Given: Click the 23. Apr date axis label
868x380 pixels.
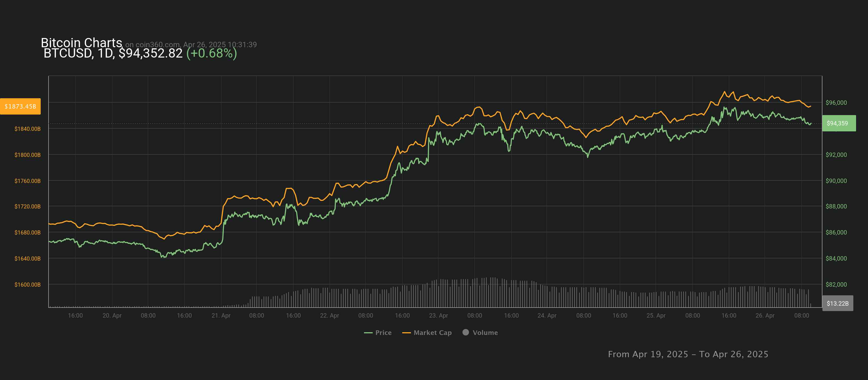Looking at the screenshot, I should point(438,316).
